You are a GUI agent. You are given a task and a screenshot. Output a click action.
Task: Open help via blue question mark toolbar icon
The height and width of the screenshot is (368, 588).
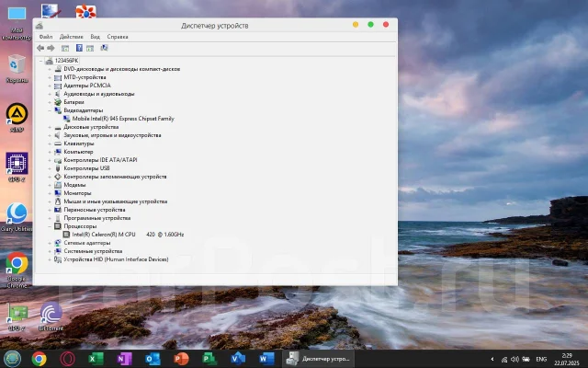tap(79, 48)
